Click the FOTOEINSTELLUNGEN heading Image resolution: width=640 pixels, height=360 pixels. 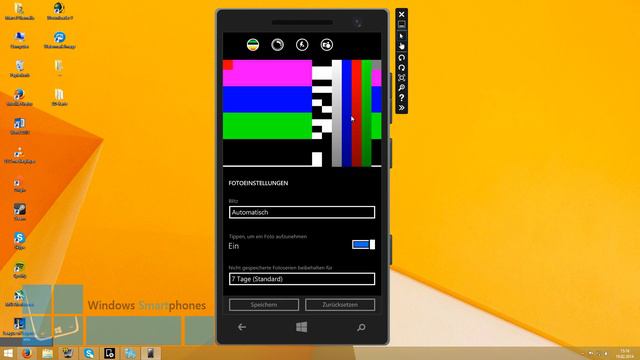258,183
